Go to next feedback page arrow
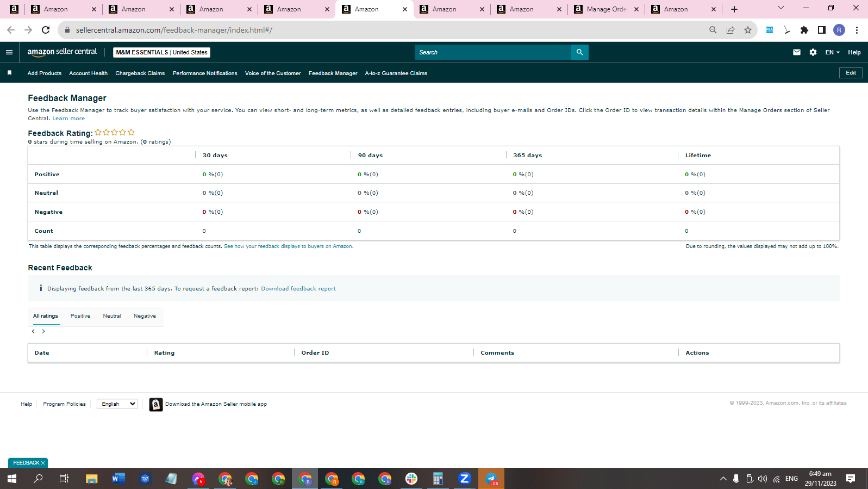Image resolution: width=868 pixels, height=489 pixels. point(43,331)
